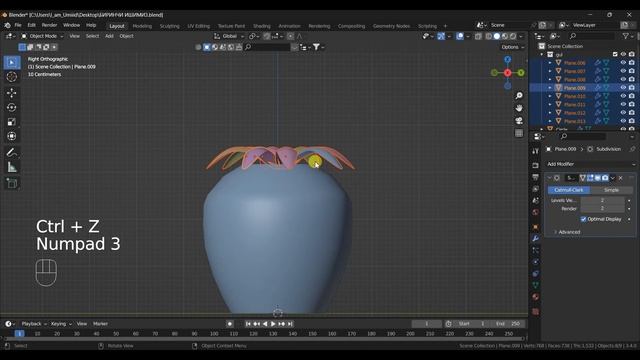Select the Annotate tool

(12, 153)
